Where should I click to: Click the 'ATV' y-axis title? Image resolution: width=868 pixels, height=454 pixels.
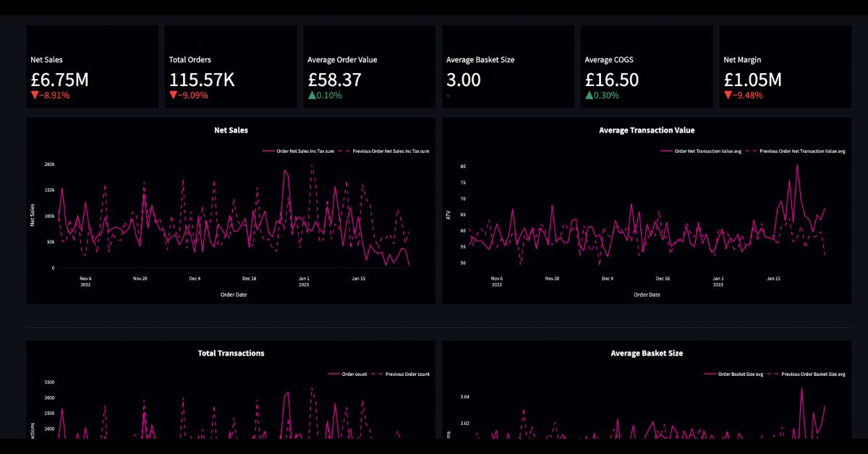click(x=448, y=215)
